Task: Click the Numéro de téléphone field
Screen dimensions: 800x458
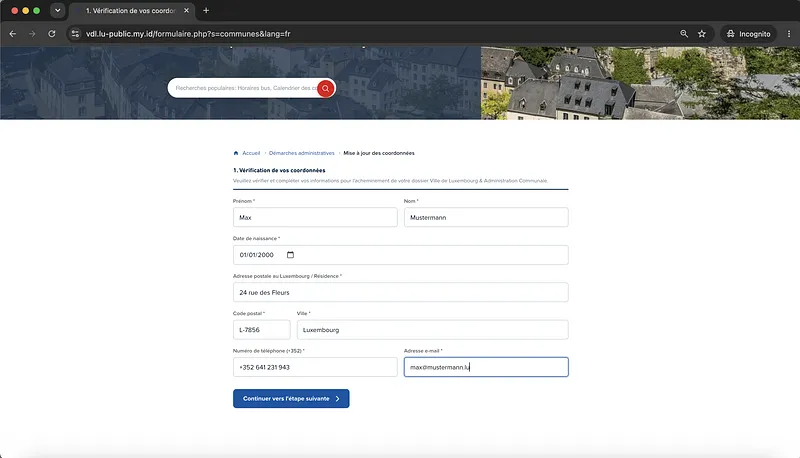Action: 315,367
